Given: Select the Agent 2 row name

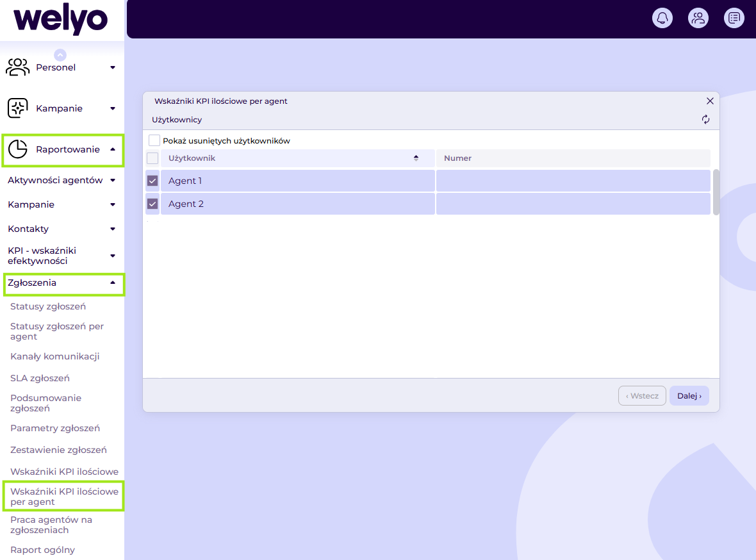Looking at the screenshot, I should [186, 204].
